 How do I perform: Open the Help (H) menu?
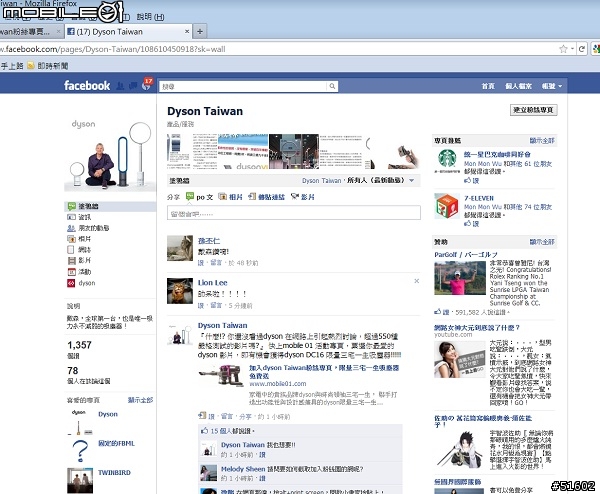coord(150,17)
